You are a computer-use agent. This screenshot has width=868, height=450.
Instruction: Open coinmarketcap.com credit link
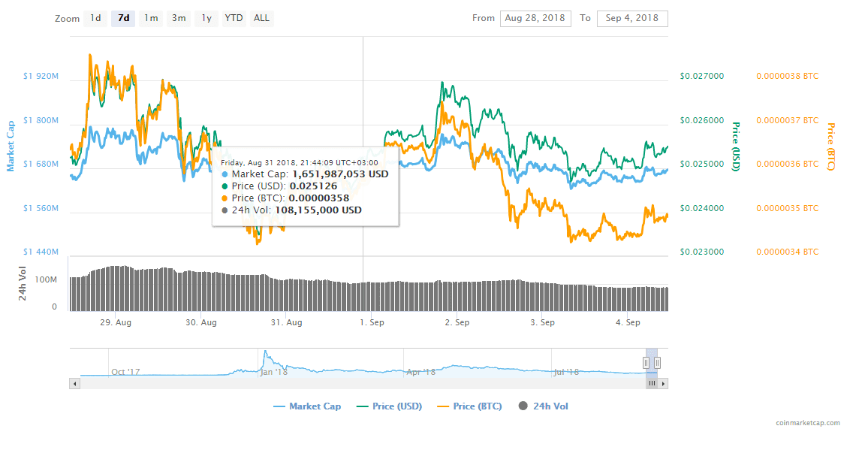(x=808, y=423)
